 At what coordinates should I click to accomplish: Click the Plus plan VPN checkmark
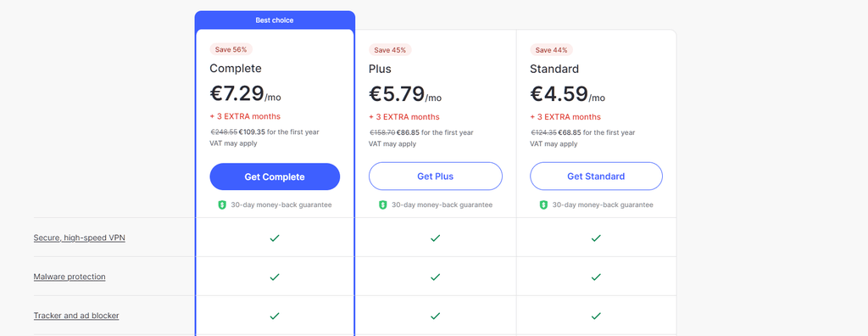435,238
